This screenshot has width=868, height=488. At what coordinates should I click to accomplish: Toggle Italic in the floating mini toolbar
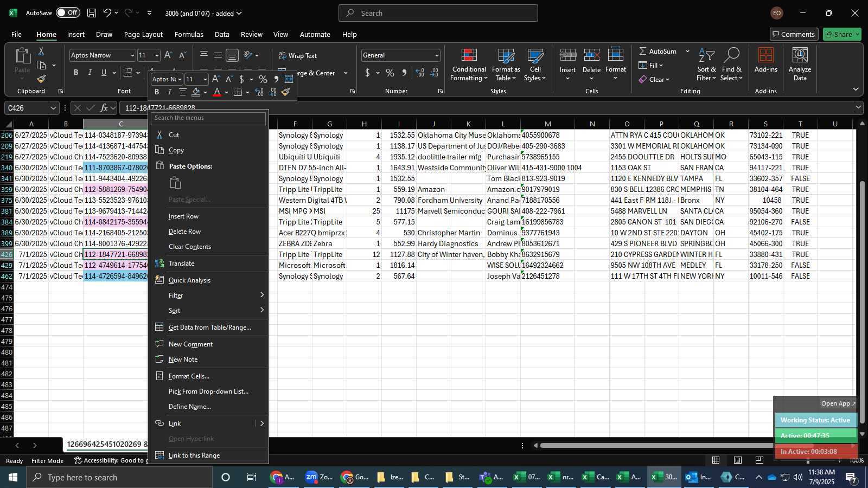coord(169,92)
